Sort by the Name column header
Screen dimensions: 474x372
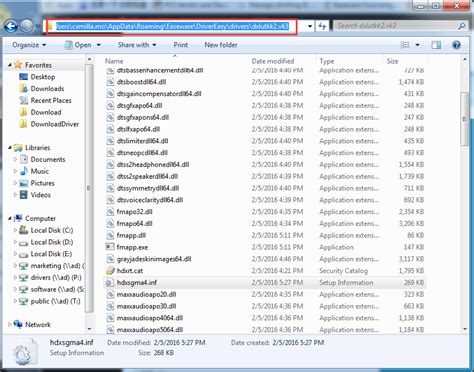coord(176,61)
